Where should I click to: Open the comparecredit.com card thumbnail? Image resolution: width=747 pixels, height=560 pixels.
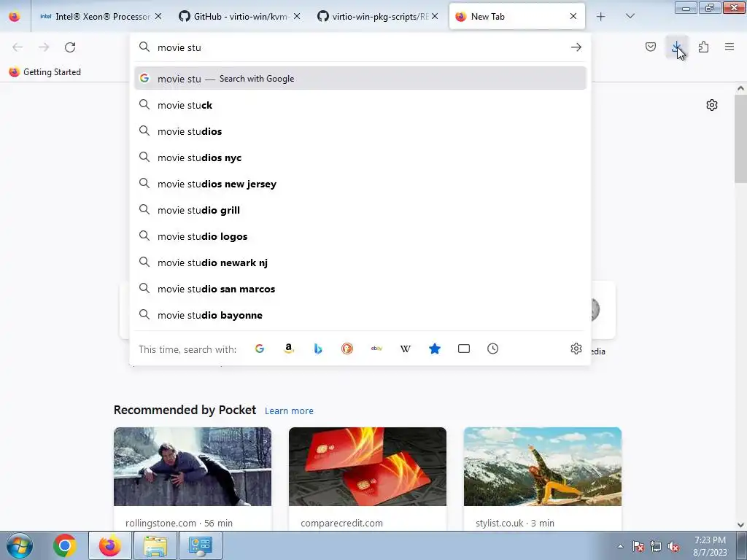tap(368, 467)
